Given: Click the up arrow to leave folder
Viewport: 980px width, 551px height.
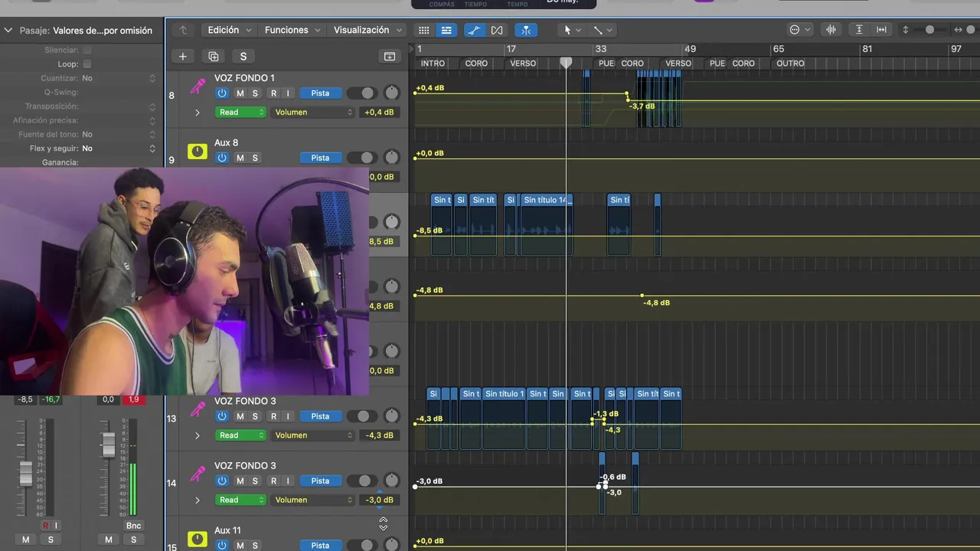Looking at the screenshot, I should coord(183,30).
